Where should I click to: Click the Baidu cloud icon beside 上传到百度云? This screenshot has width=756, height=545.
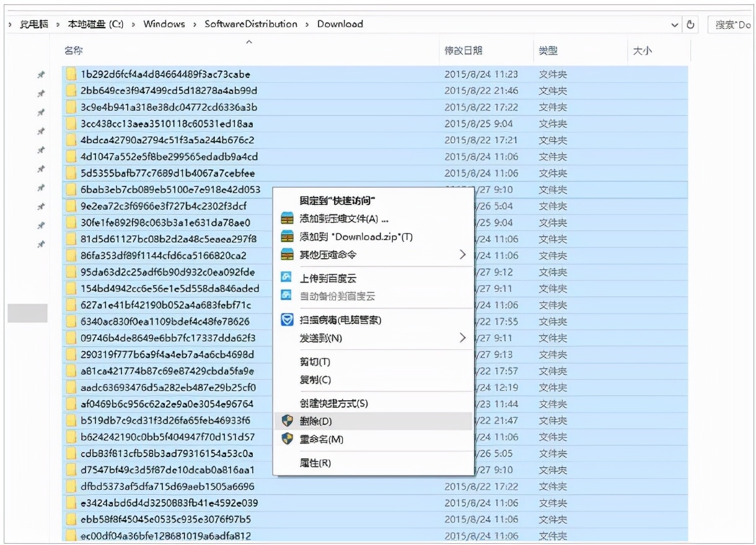coord(286,278)
